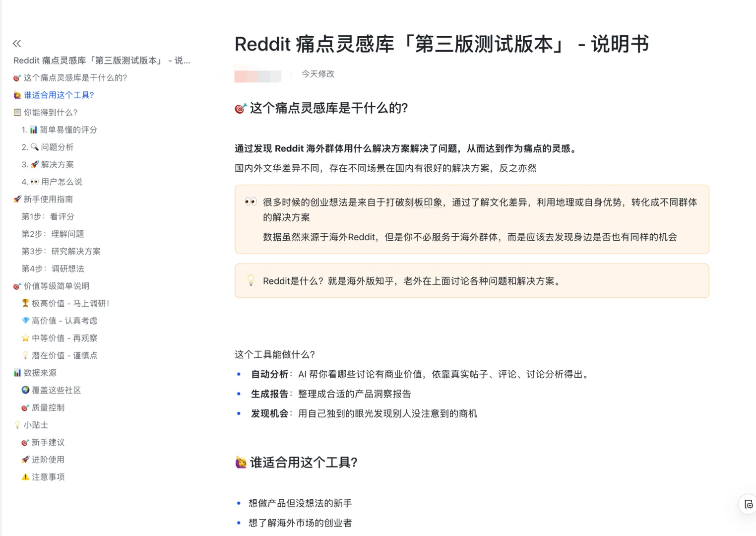
Task: Jump to '解决方案' outline entry
Action: 48,165
